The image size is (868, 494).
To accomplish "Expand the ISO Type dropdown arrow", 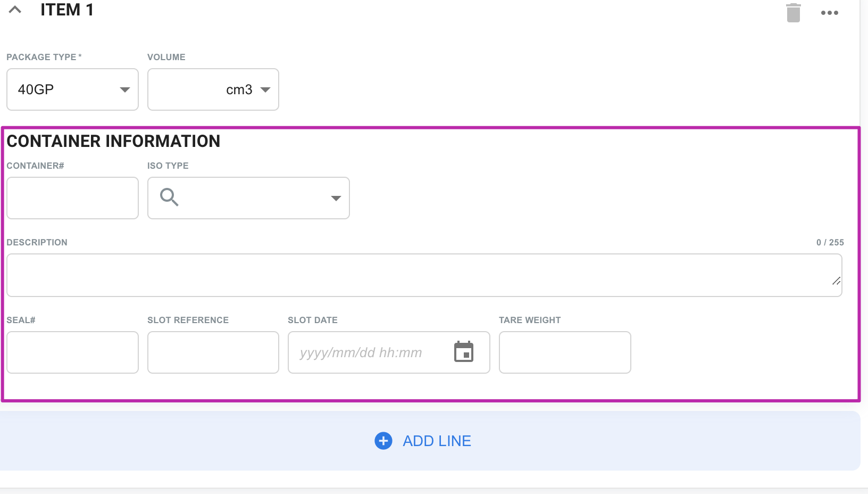I will (x=336, y=198).
